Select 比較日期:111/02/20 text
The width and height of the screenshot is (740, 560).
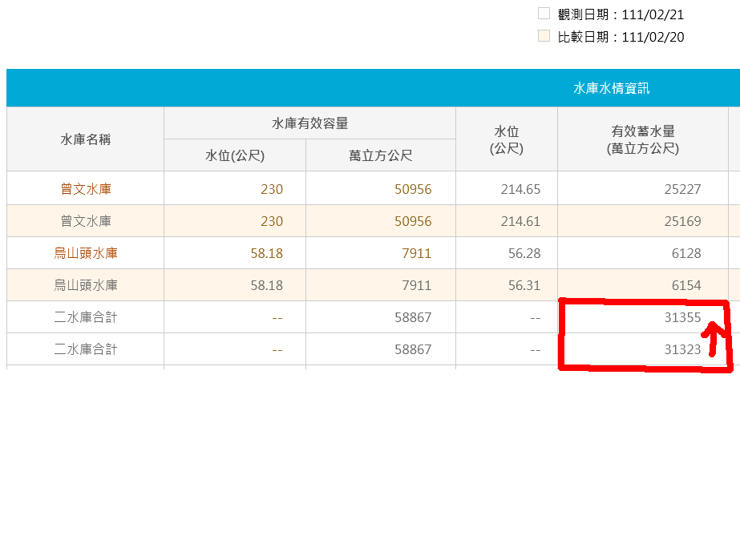(x=621, y=37)
